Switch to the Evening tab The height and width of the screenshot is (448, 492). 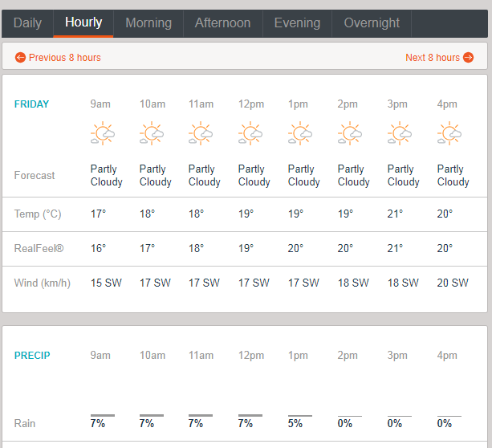click(298, 22)
